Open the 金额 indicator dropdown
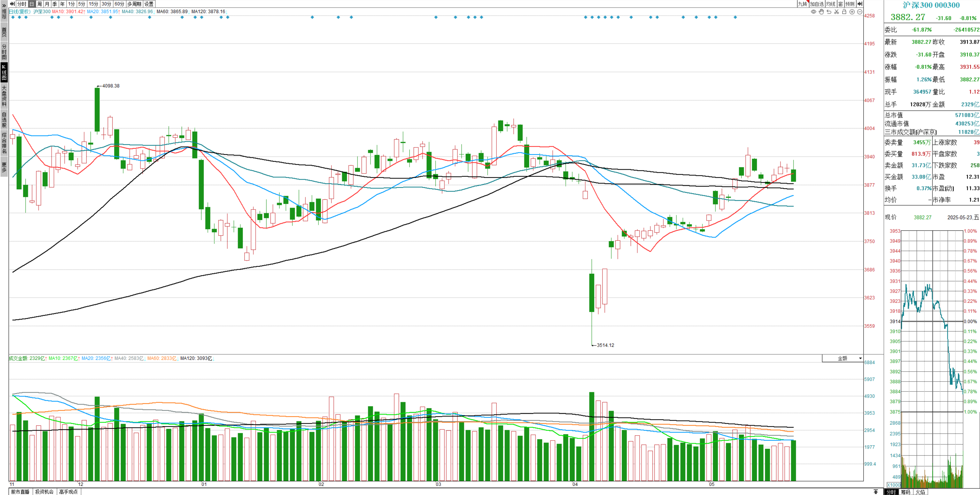The image size is (980, 495). (x=843, y=358)
